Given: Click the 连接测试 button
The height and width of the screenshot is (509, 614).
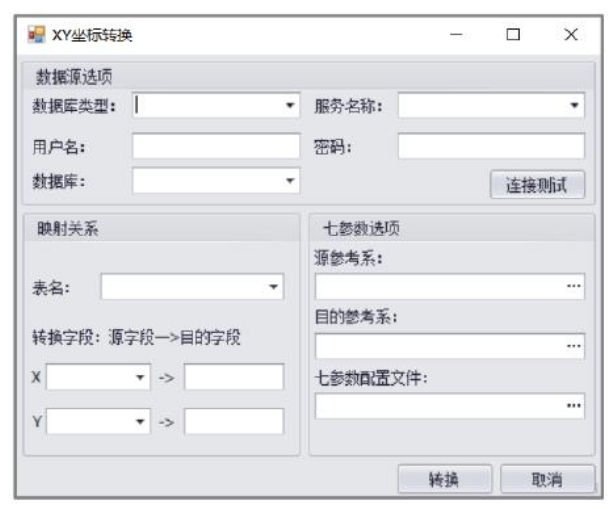Looking at the screenshot, I should 537,185.
